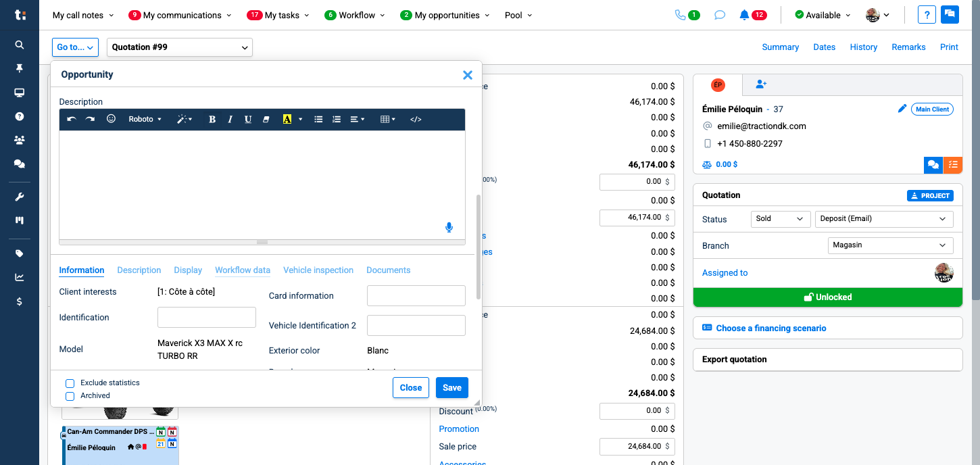Click the code view icon in editor
This screenshot has width=980, height=465.
pyautogui.click(x=416, y=120)
